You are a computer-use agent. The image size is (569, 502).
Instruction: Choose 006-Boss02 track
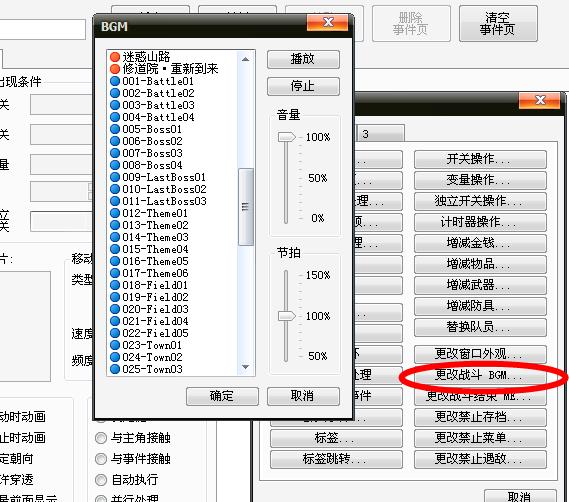[146, 140]
